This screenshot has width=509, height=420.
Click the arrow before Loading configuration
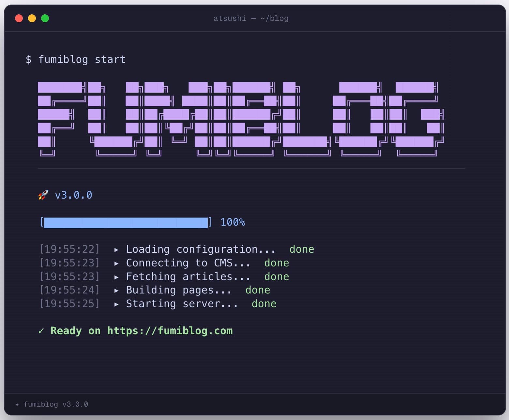tap(116, 249)
